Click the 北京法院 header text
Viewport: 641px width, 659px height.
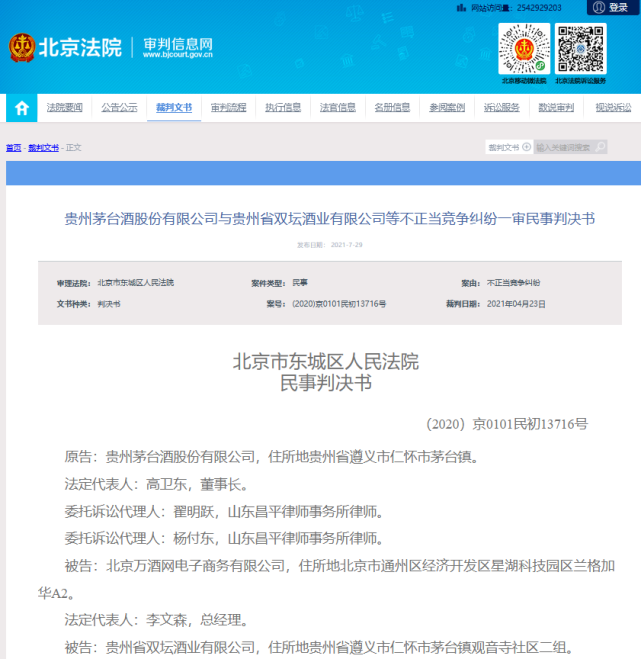coord(80,47)
